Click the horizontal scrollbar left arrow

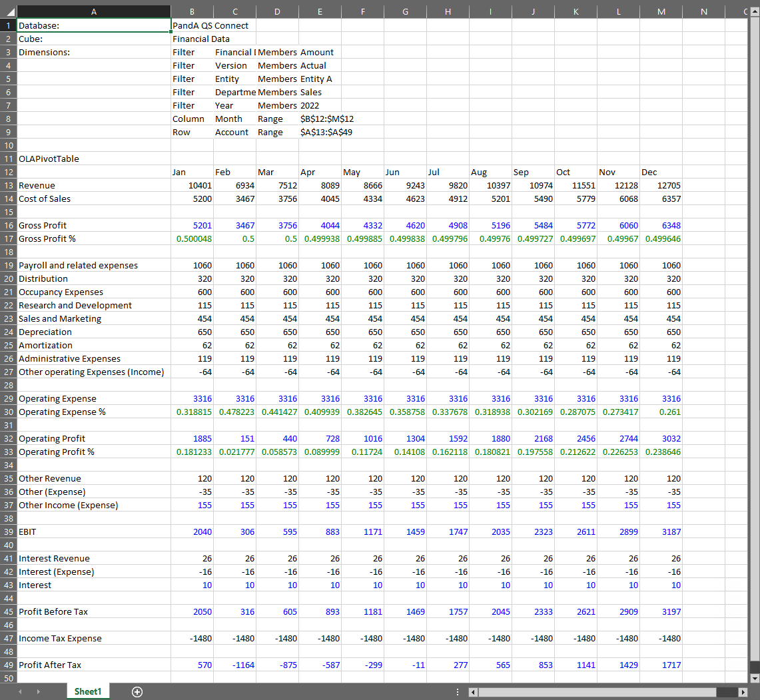(x=473, y=691)
